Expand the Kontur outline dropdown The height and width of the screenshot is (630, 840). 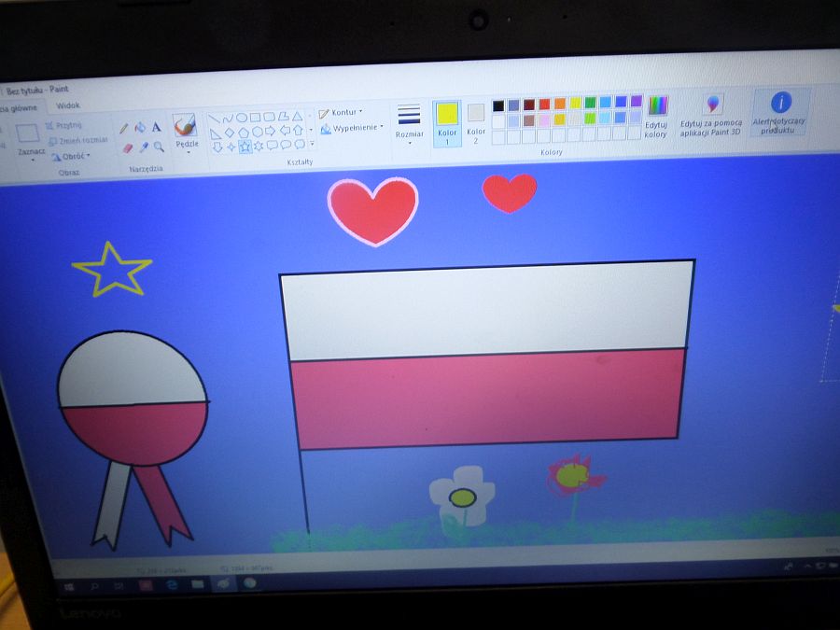click(342, 113)
